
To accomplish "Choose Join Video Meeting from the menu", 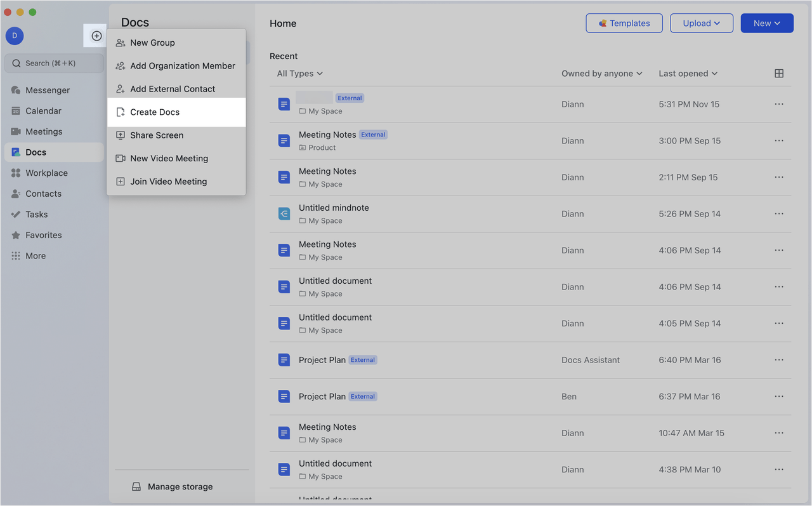I will [168, 181].
